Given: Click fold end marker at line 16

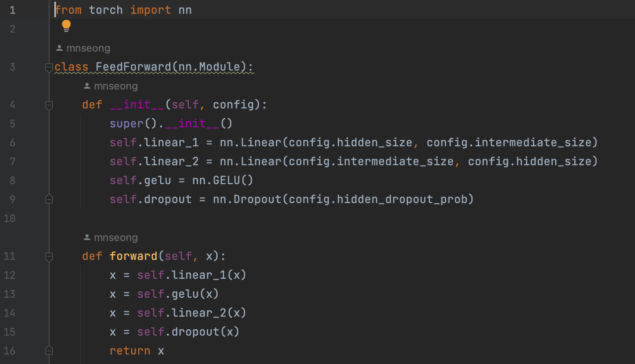Looking at the screenshot, I should click(x=49, y=351).
